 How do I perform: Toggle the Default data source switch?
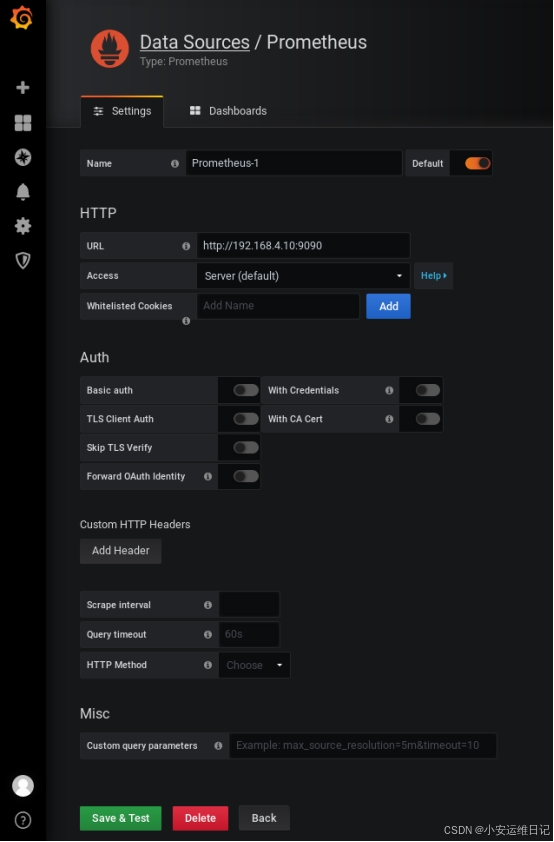[477, 163]
